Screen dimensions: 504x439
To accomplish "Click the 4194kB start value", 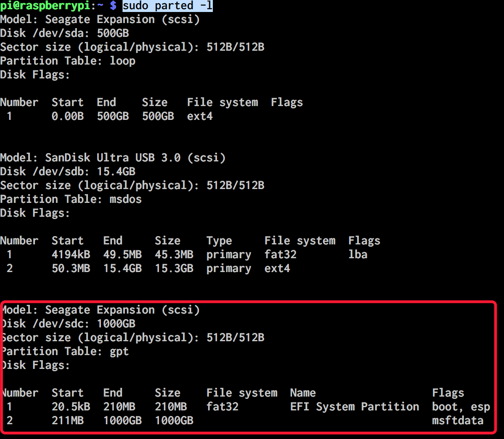I will click(71, 255).
